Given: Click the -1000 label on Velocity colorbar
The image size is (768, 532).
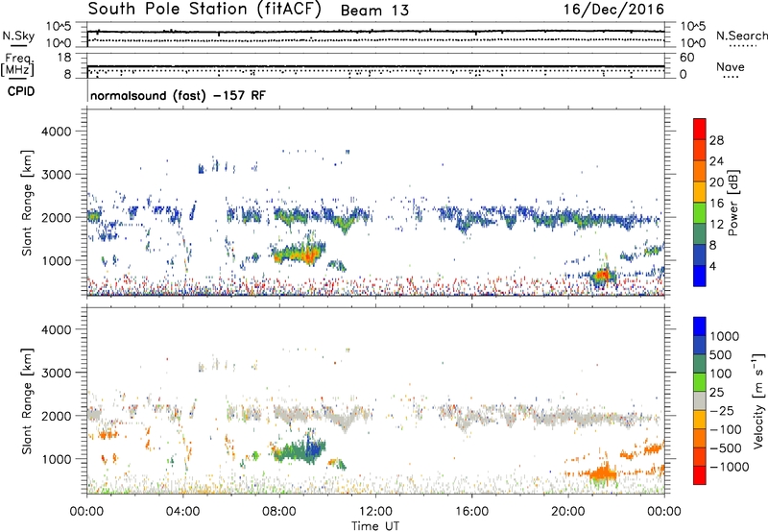Looking at the screenshot, I should click(729, 467).
